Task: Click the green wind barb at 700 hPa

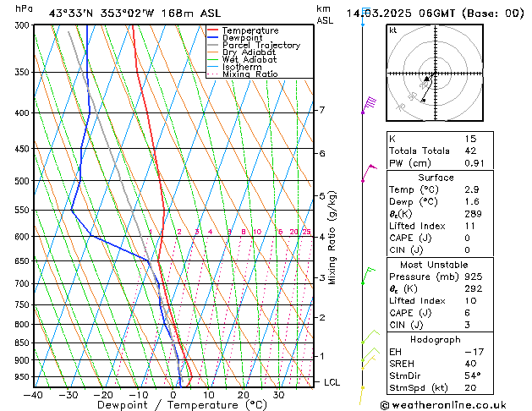Action: click(x=369, y=276)
